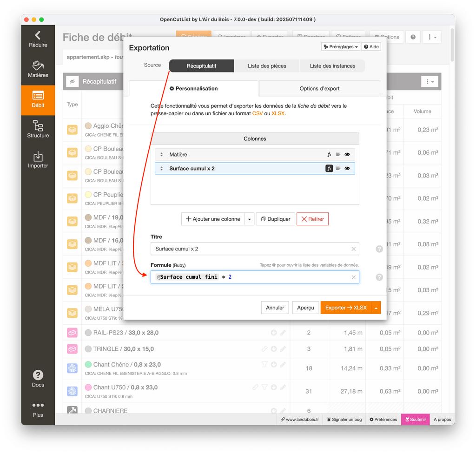Click A propos in the footer
476x453 pixels.
(442, 420)
